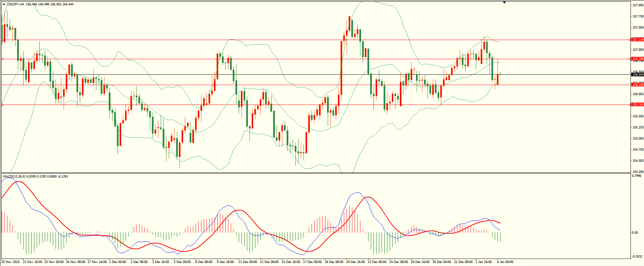Select the 157.218 red price tag
The width and height of the screenshot is (644, 266).
pos(637,40)
